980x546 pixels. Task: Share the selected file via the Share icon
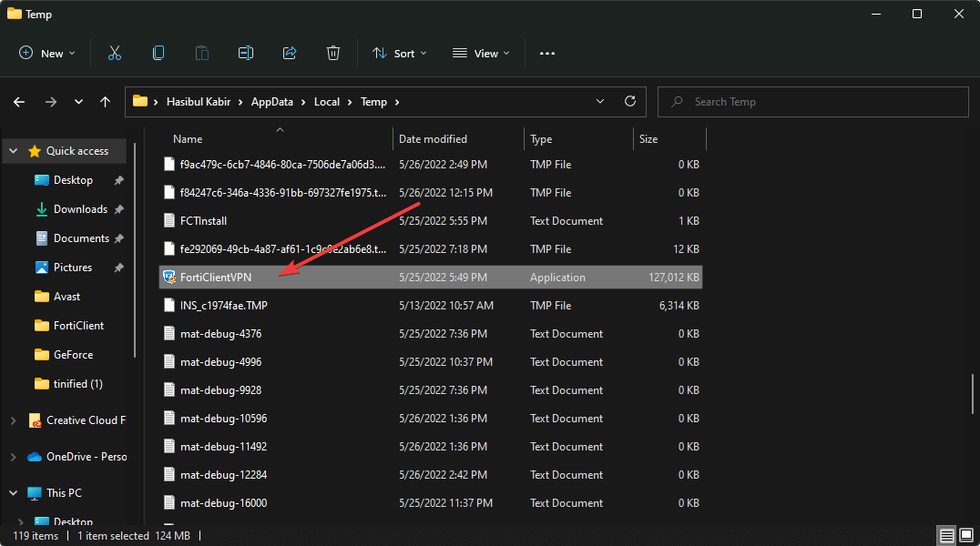(289, 53)
